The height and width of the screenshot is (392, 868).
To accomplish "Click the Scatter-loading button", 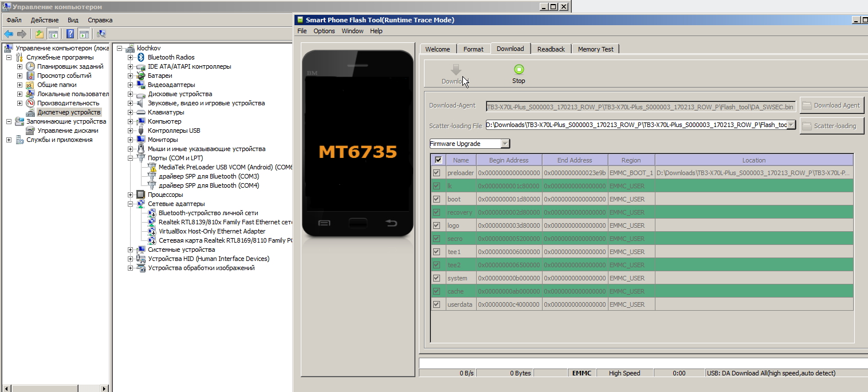I will 831,126.
